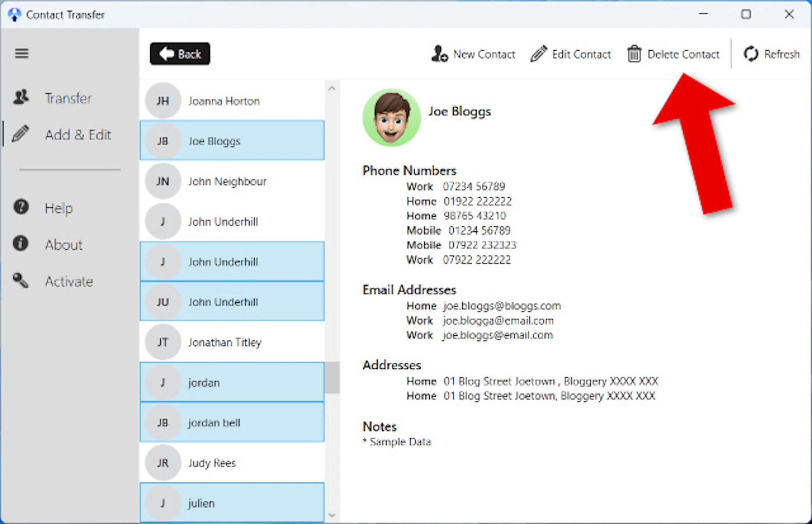Click the Phone Numbers heading

[409, 170]
